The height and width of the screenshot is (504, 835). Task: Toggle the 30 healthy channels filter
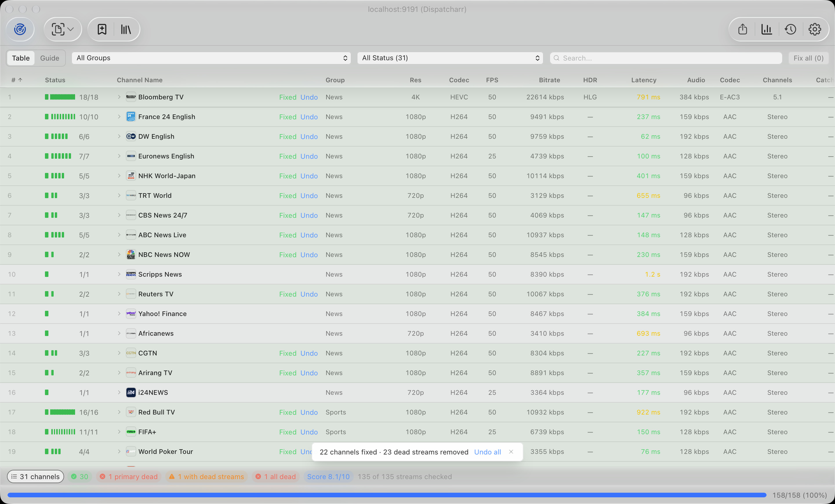click(80, 476)
